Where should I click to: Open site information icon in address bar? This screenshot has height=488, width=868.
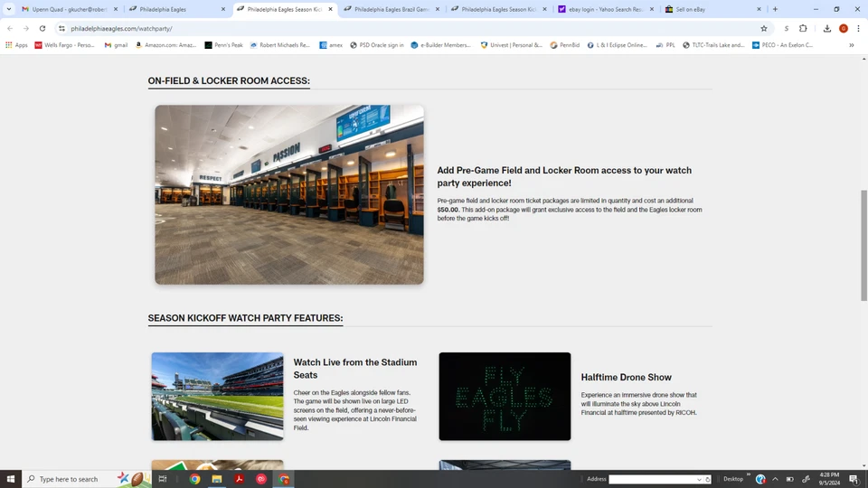pos(61,28)
